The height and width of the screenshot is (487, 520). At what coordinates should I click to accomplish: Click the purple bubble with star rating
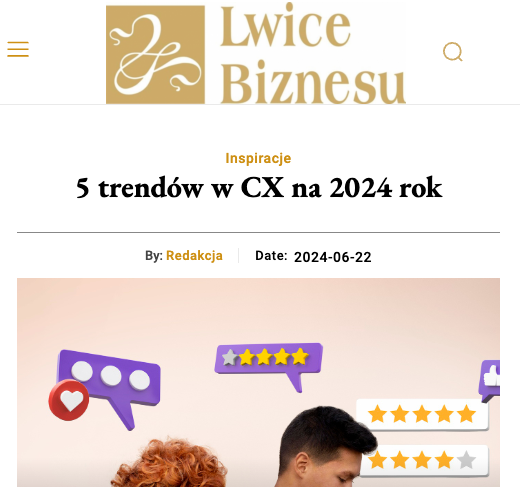(269, 365)
